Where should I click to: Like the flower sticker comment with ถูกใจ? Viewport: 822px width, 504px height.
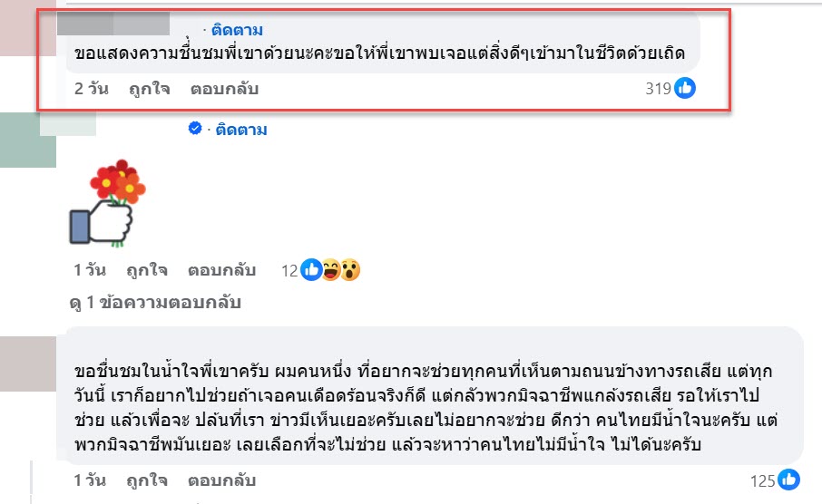pyautogui.click(x=146, y=270)
